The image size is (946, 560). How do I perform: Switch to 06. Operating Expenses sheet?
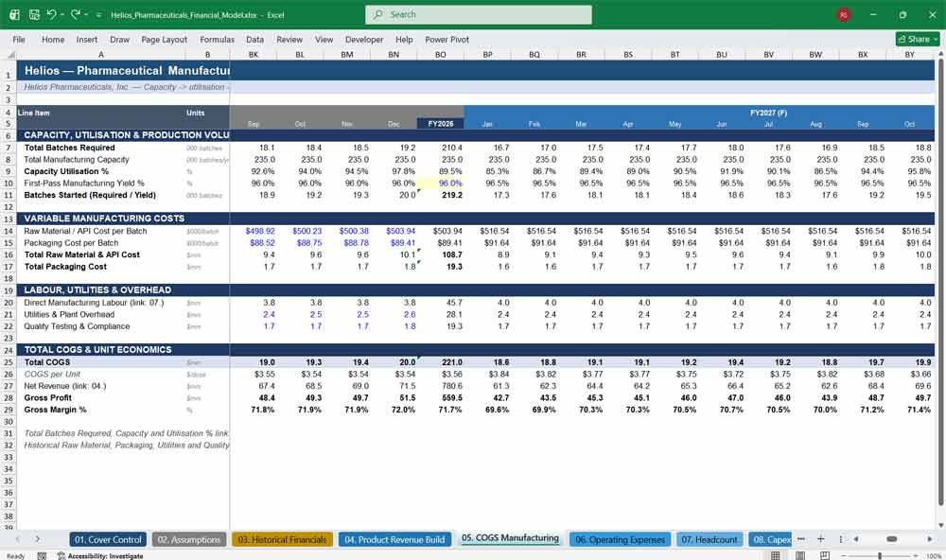tap(620, 539)
